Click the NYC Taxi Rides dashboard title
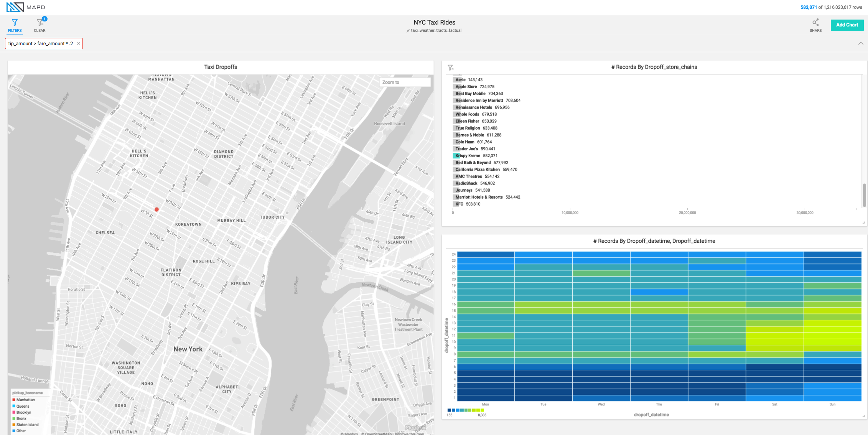The height and width of the screenshot is (435, 868). coord(434,22)
